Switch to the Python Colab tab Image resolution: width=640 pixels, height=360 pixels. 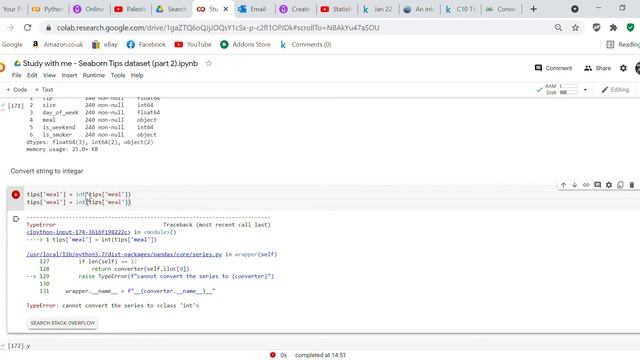[48, 9]
